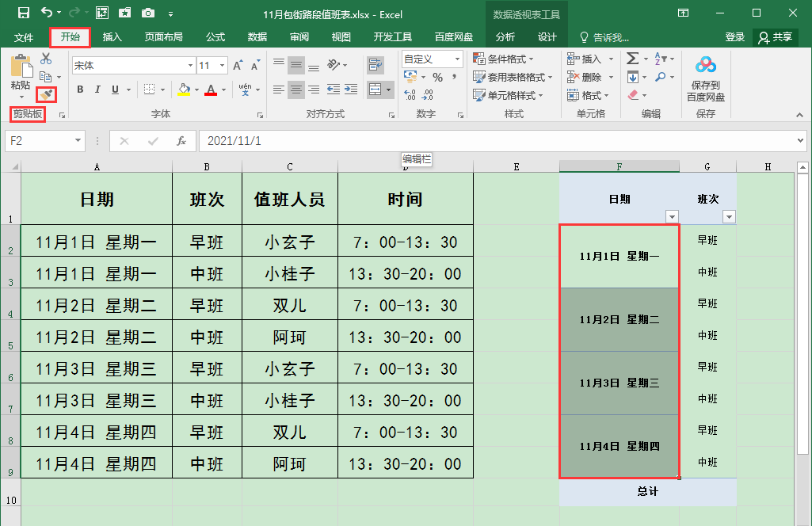The width and height of the screenshot is (812, 526).
Task: Select the Format Painter brush icon
Action: (x=46, y=94)
